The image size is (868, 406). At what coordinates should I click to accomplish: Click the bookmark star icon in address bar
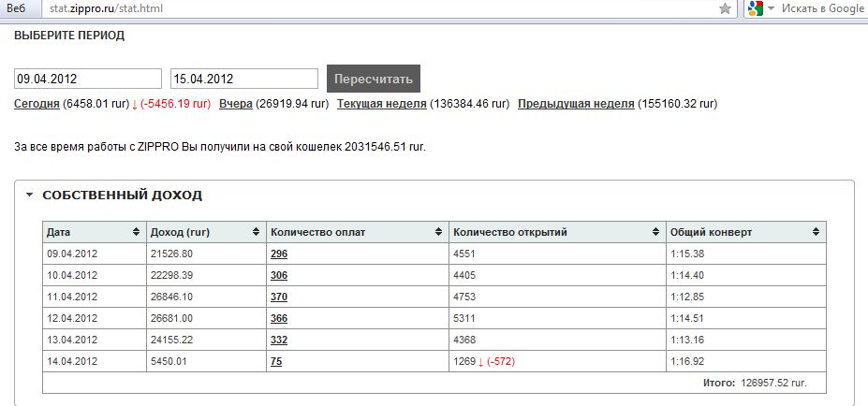725,8
